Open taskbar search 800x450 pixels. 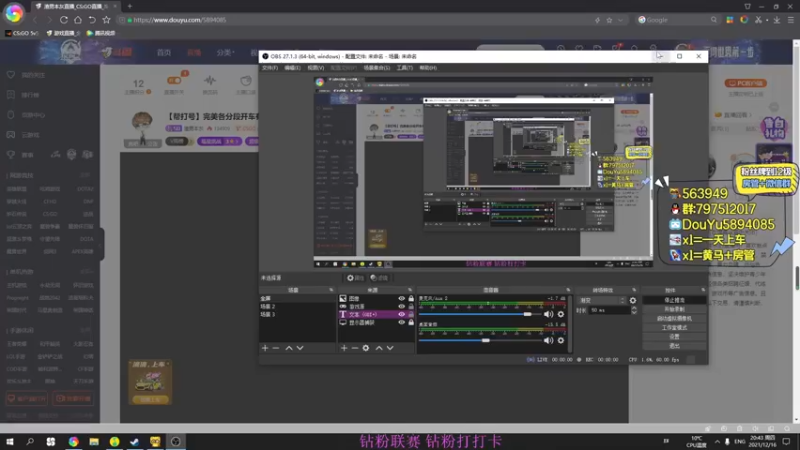coord(30,441)
